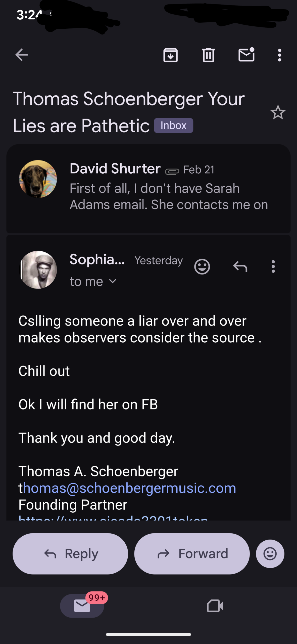View David Shurter's dog avatar

tap(38, 179)
